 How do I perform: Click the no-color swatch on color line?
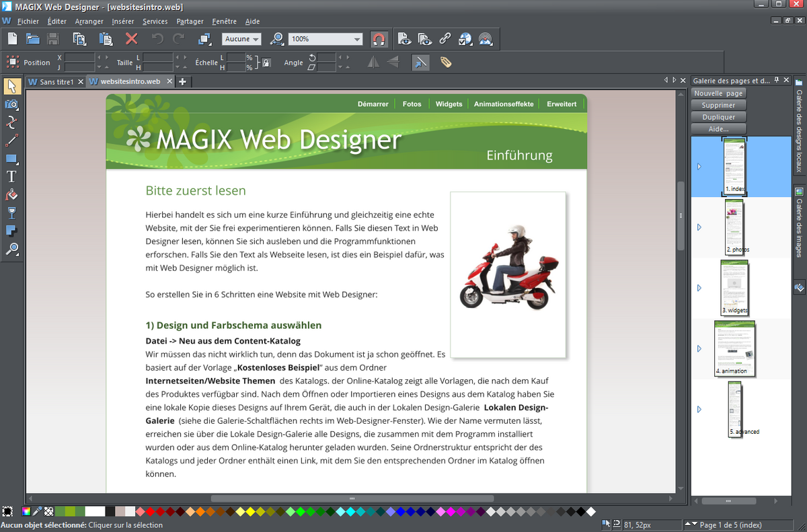(x=48, y=512)
